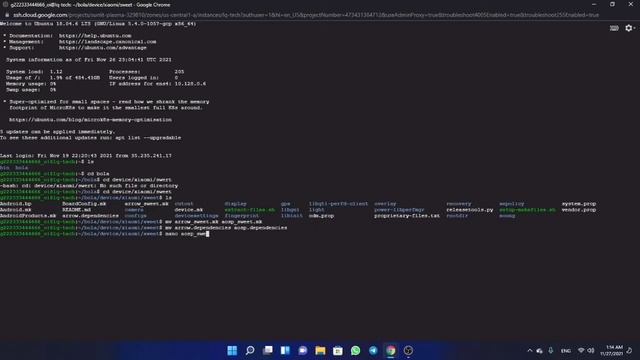Open the Wi-Fi network tray icon
This screenshot has height=360, width=640.
click(x=581, y=350)
